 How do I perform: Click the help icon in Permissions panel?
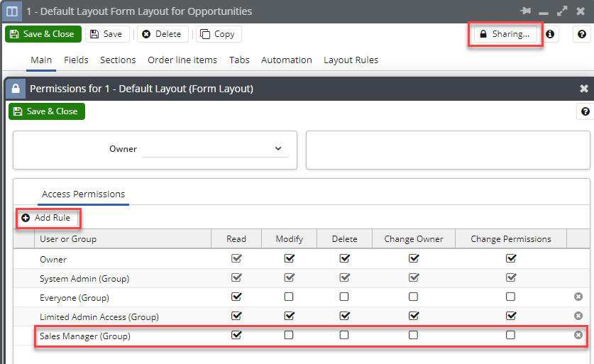[x=585, y=111]
